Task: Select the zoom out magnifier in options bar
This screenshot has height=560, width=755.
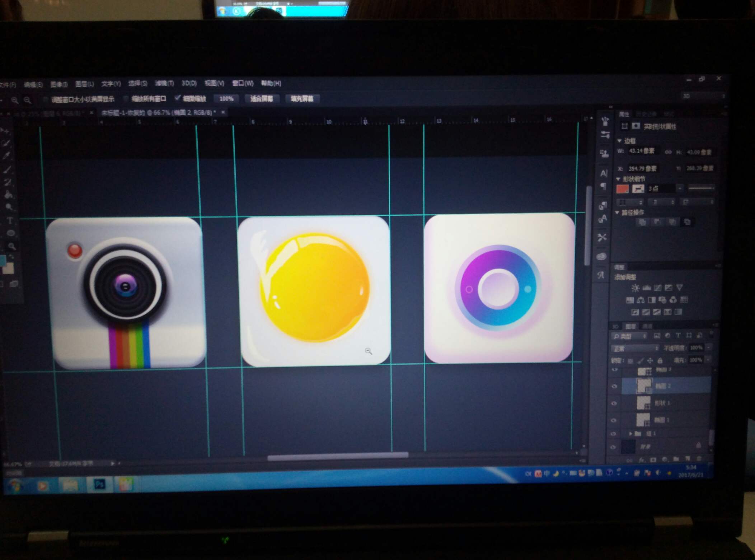Action: 27,101
